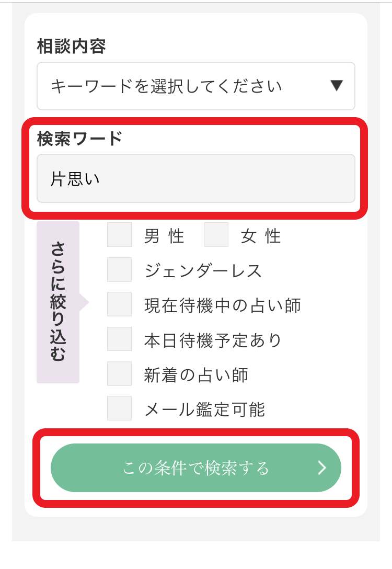Enable the メール鑑定可能 checkbox
392x569 pixels.
pos(119,408)
